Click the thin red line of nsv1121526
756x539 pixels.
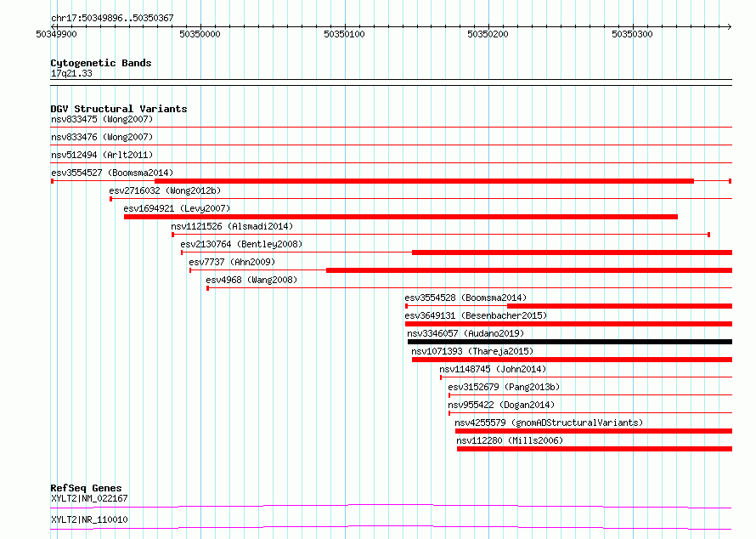tap(441, 235)
